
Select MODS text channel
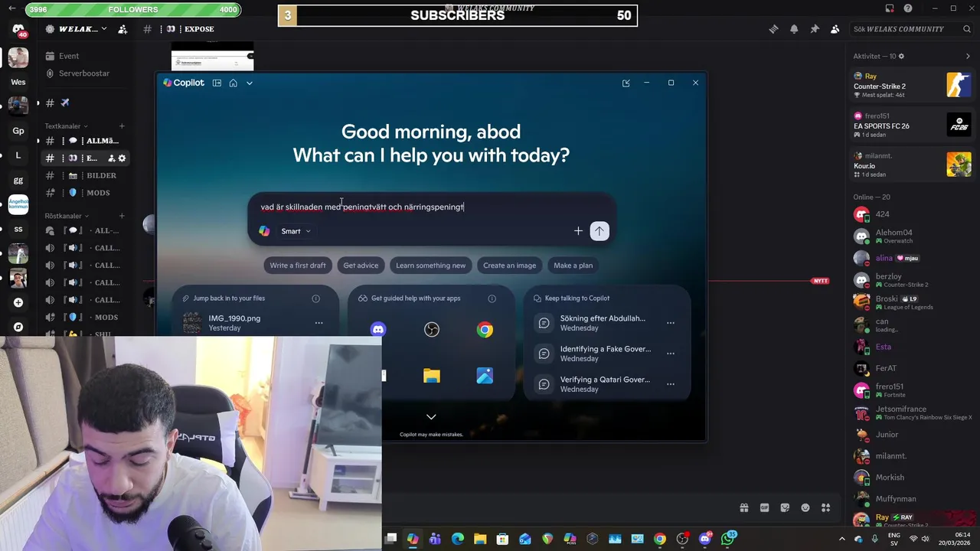(x=84, y=193)
